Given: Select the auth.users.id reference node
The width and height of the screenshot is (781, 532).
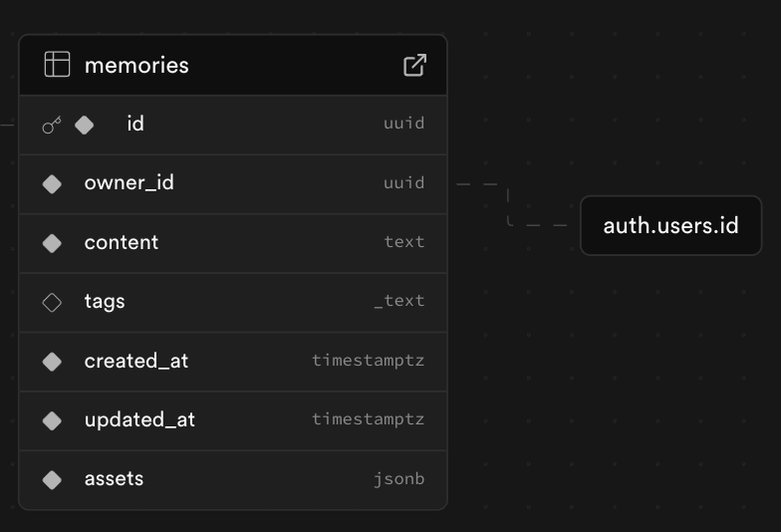Looking at the screenshot, I should point(670,225).
